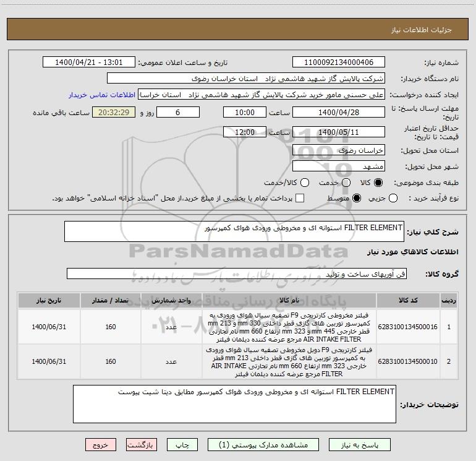Click the price validity date 1400/05/11
Screen dimensions: 476x461
click(339, 132)
